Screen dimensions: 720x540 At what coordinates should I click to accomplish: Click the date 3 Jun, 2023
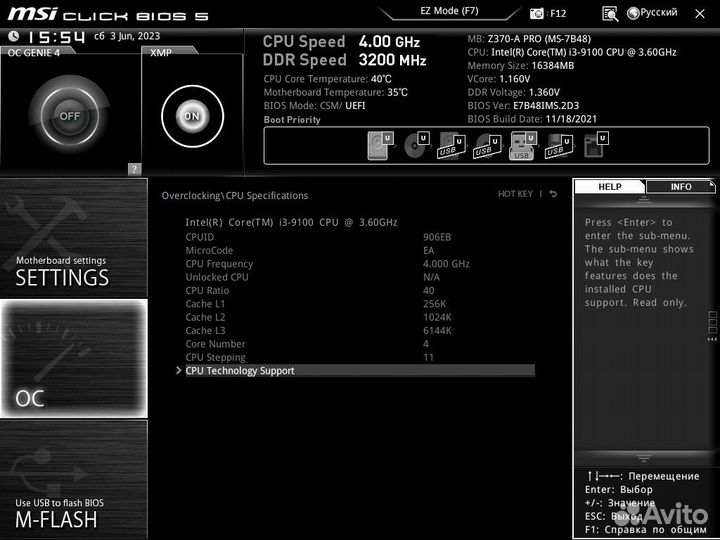[135, 36]
